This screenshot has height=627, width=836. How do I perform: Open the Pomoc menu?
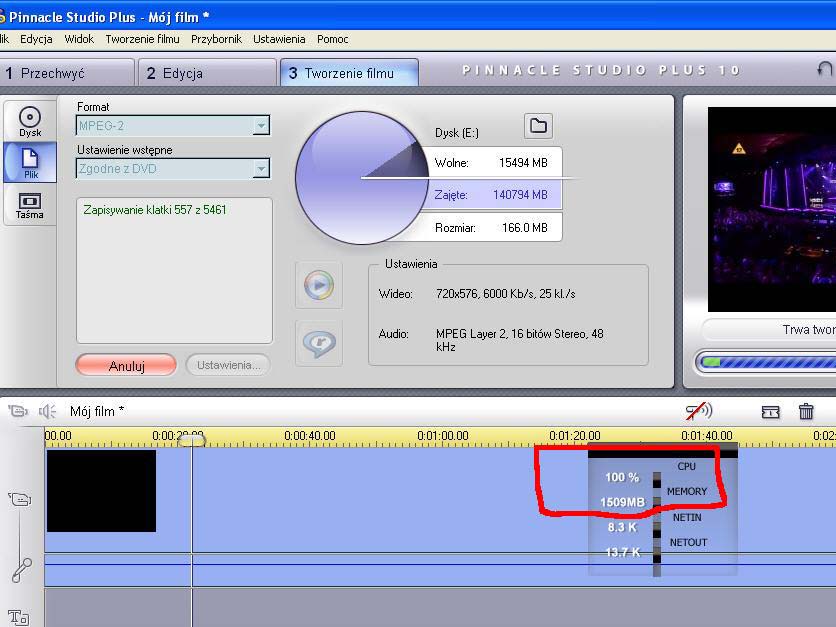333,39
